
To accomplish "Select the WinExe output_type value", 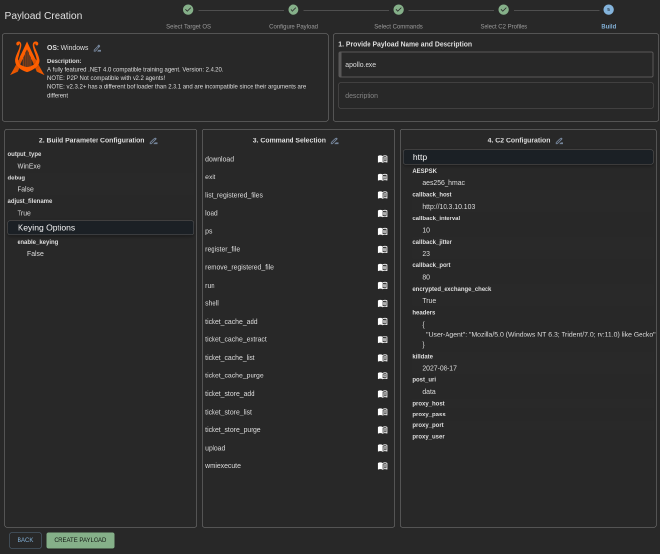I will coord(29,166).
